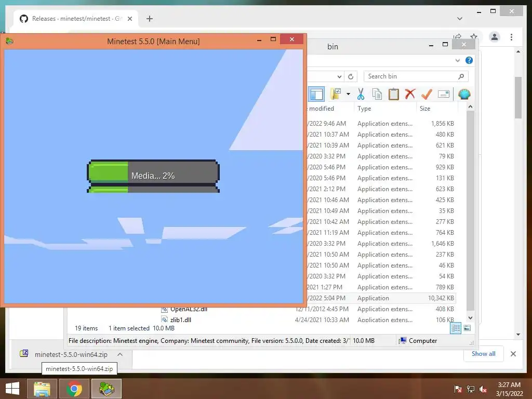
Task: Click the Paste clipboard icon
Action: [x=394, y=94]
